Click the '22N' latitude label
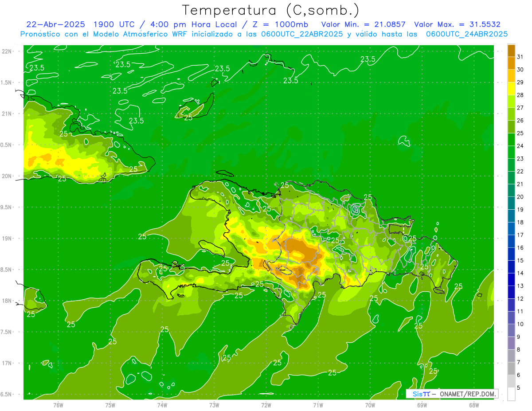 7,51
